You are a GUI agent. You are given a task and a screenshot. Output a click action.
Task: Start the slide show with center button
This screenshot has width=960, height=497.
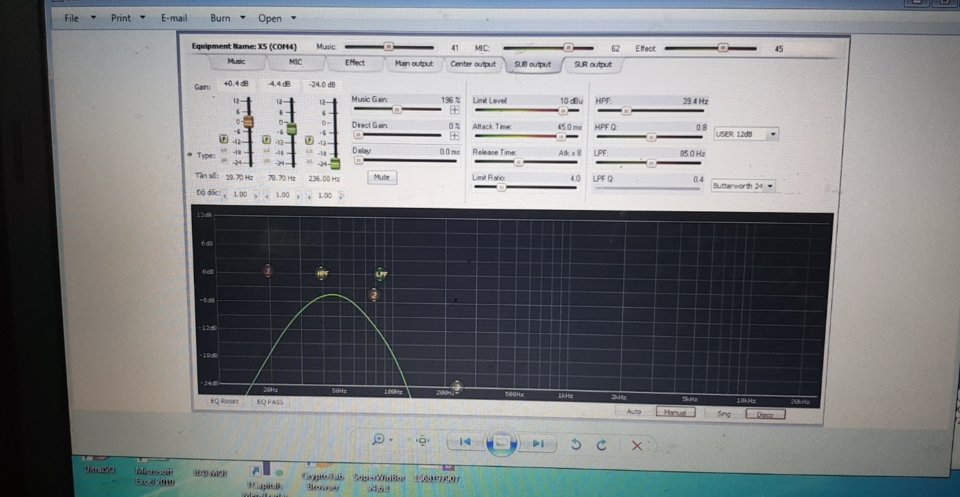(x=501, y=443)
